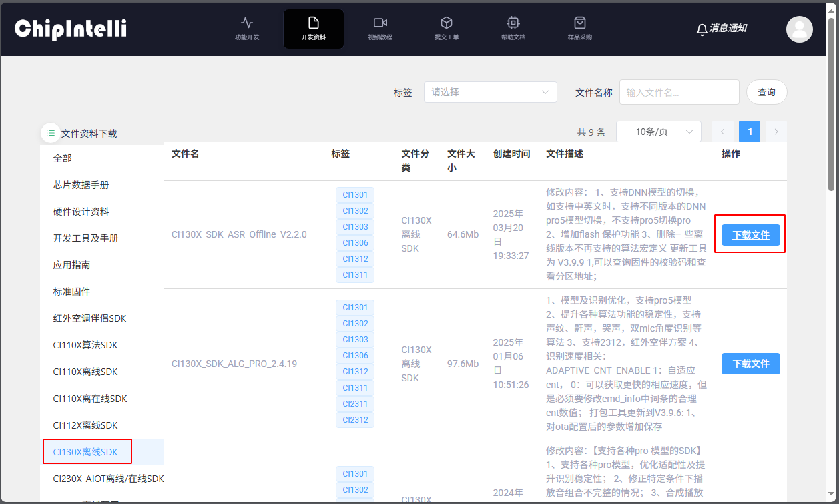Screen dimensions: 839x504
Task: Open 视频教程 video icon
Action: pos(380,23)
